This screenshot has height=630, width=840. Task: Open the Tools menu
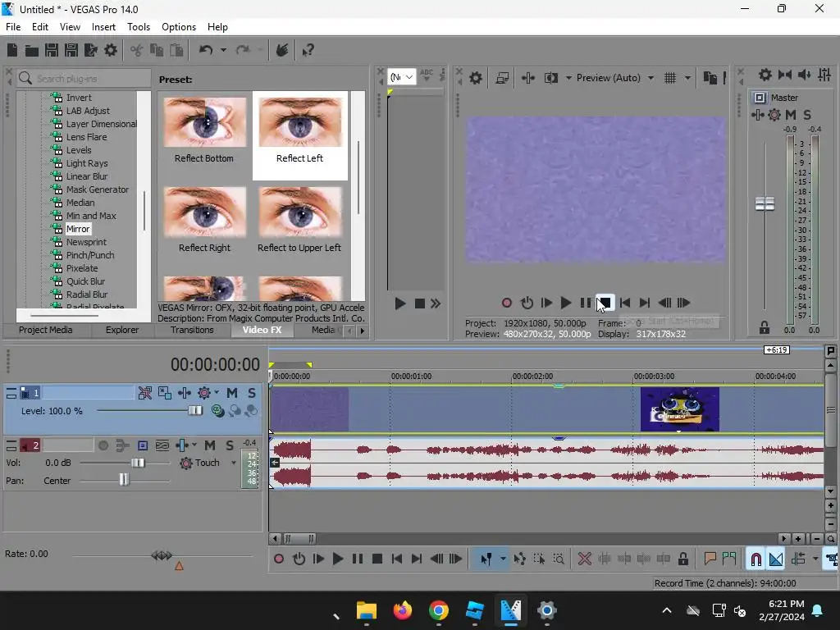tap(138, 27)
